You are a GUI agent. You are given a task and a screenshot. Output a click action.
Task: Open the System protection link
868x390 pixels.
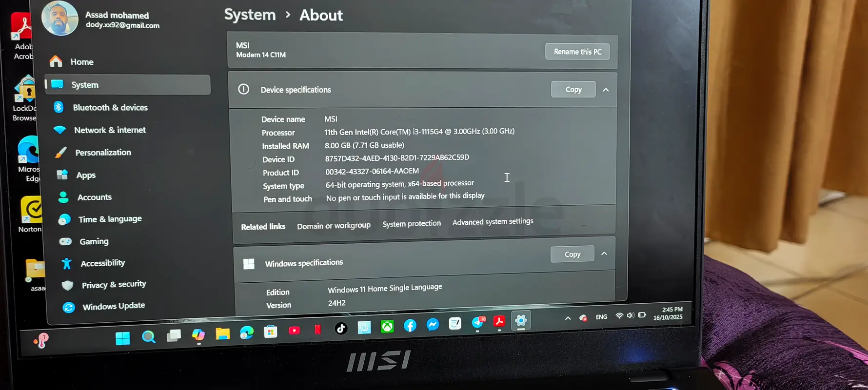coord(412,224)
